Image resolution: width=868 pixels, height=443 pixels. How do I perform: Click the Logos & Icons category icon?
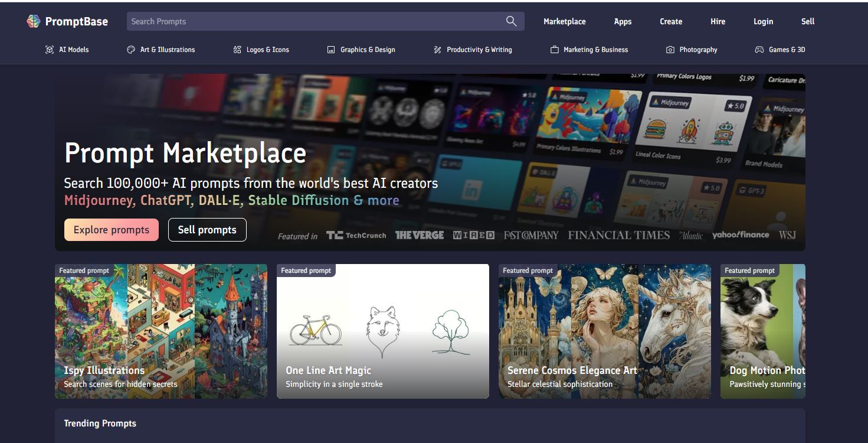click(x=237, y=50)
